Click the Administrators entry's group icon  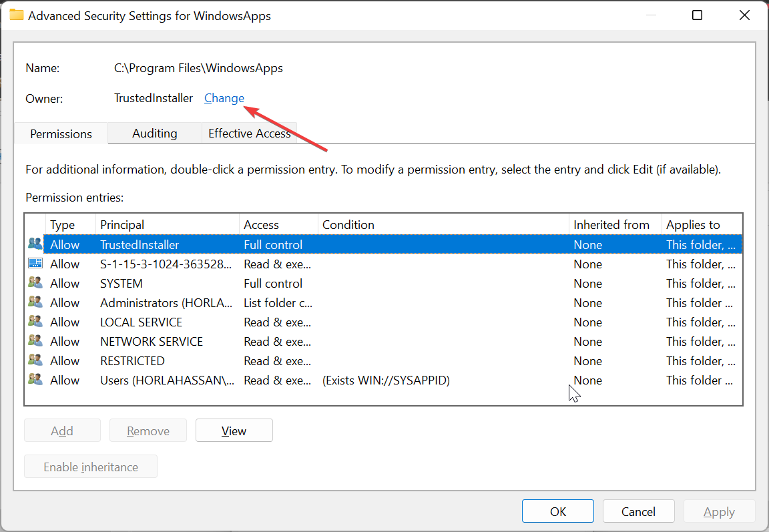click(35, 302)
